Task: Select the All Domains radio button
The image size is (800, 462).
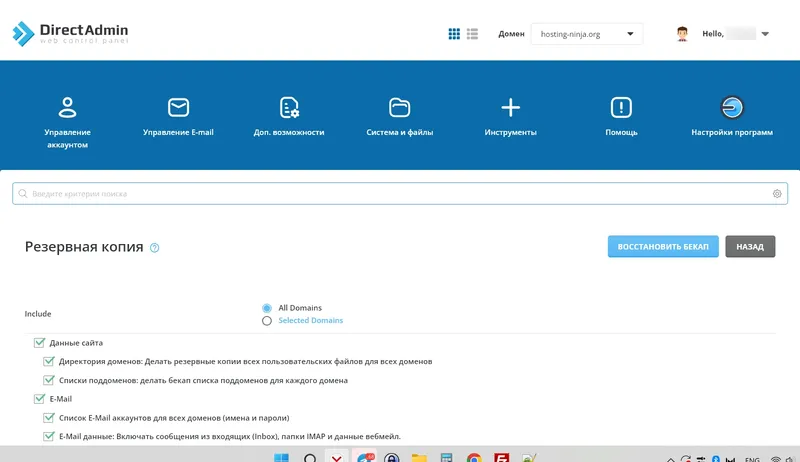Action: [x=266, y=308]
